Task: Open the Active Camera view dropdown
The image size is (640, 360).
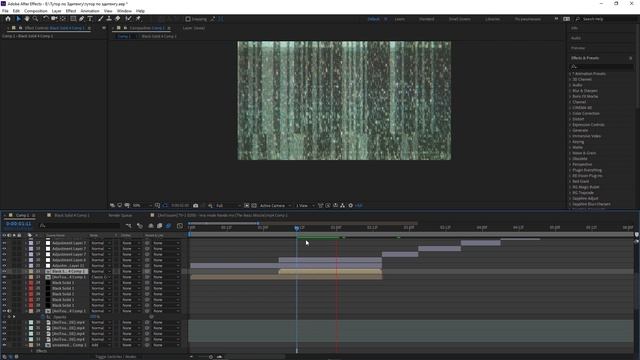Action: (x=275, y=205)
